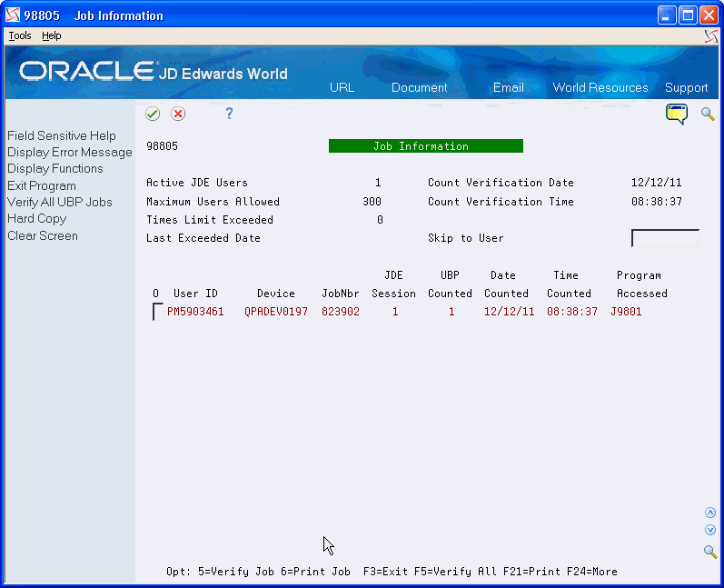Click the F5=Verify All function key text

click(455, 572)
